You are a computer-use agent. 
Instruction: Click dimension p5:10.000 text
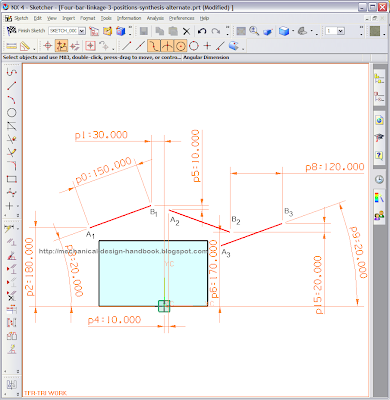196,156
